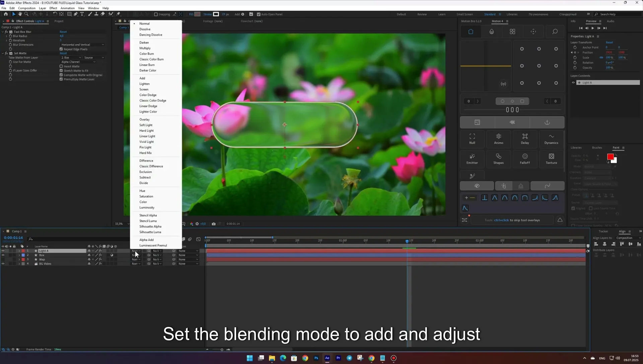Hide the Light A layer eye toggle
The height and width of the screenshot is (364, 643).
(x=3, y=251)
